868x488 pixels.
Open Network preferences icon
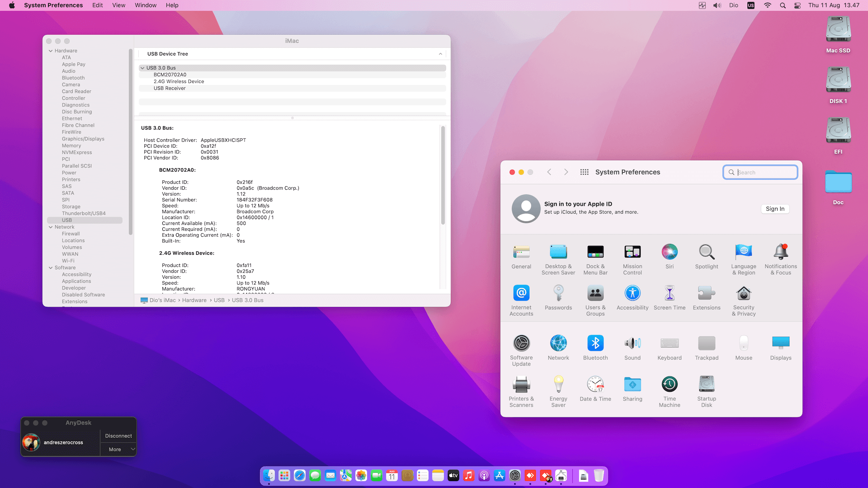click(x=558, y=348)
